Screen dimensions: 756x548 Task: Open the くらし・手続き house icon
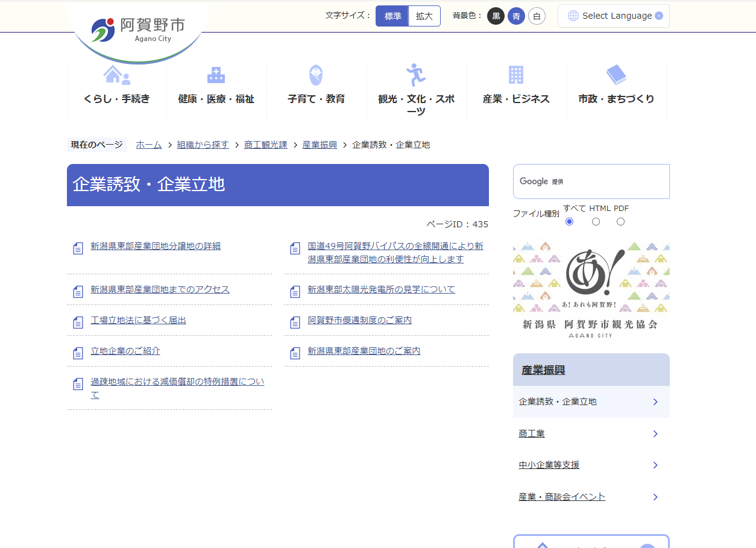117,75
